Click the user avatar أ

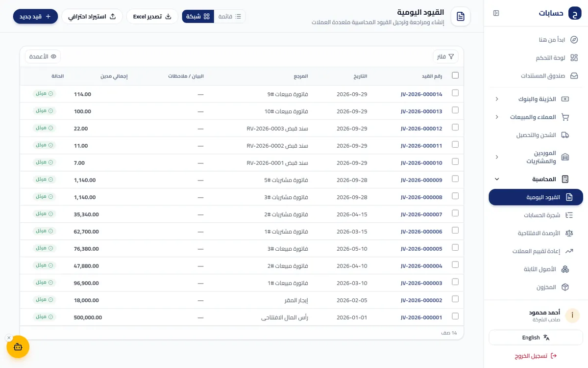tap(572, 315)
